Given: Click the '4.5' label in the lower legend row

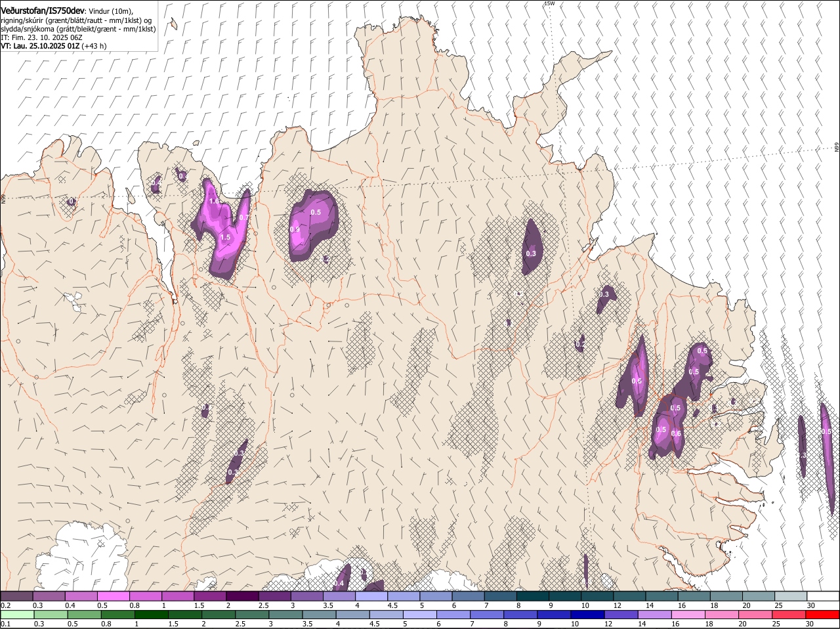Looking at the screenshot, I should coord(375,624).
